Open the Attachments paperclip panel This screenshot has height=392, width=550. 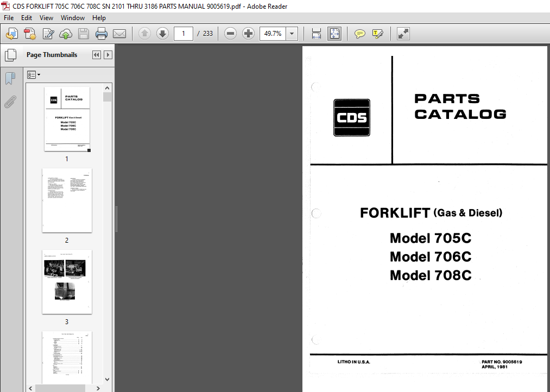coord(10,102)
